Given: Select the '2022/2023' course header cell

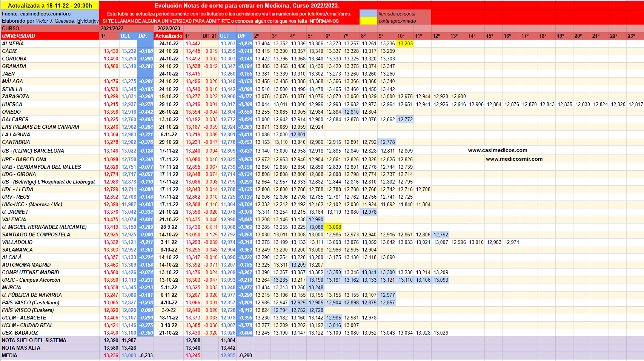Looking at the screenshot, I should click(169, 28).
